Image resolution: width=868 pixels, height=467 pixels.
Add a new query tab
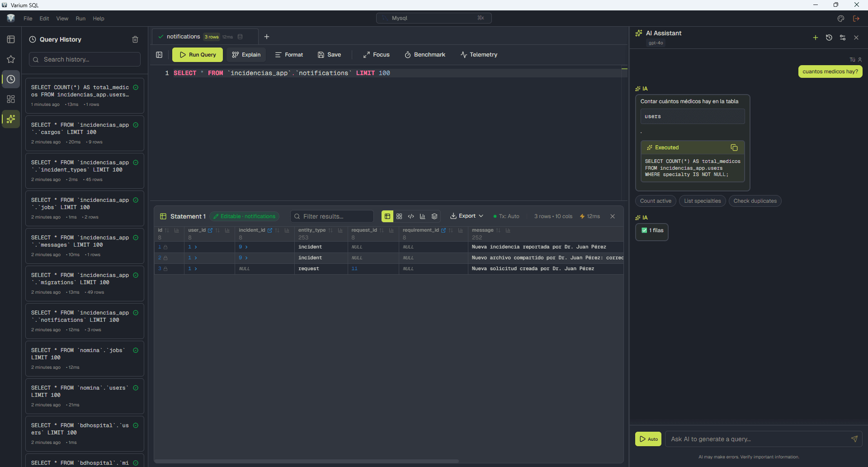[267, 37]
